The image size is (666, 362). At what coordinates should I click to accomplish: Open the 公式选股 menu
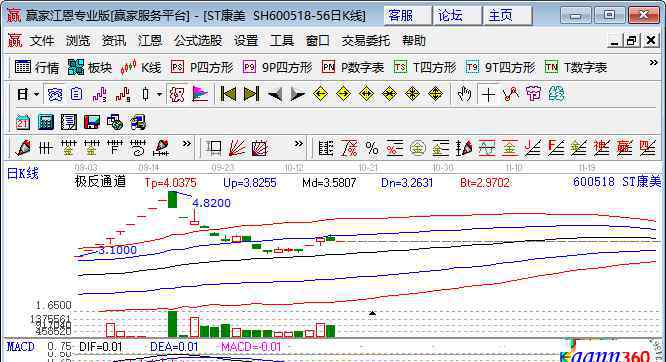[x=198, y=41]
